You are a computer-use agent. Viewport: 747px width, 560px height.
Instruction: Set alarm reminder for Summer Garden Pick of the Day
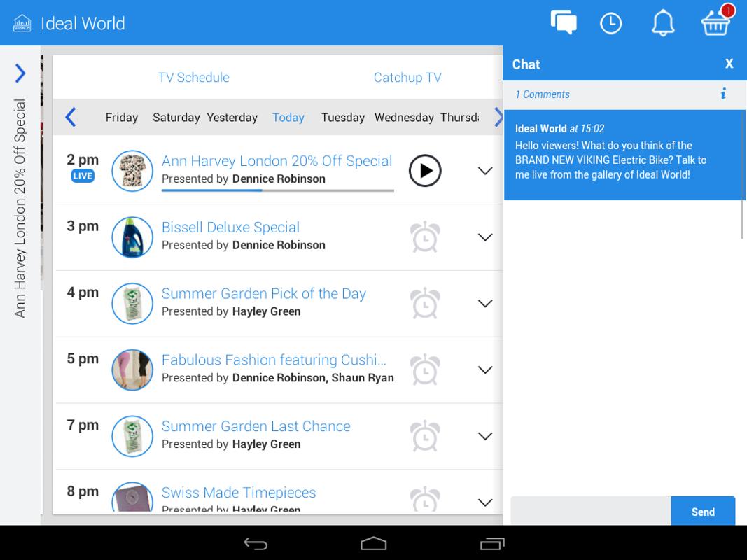(x=425, y=303)
